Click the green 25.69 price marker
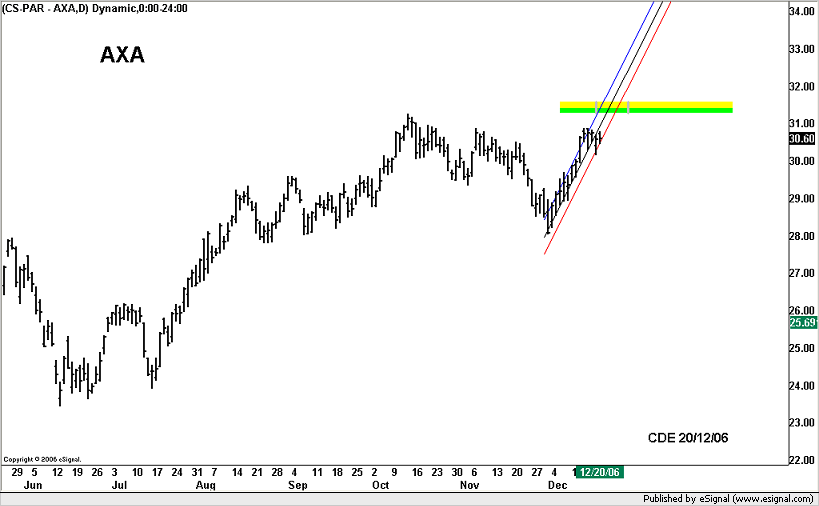Screen dimensions: 819x506 (x=803, y=323)
